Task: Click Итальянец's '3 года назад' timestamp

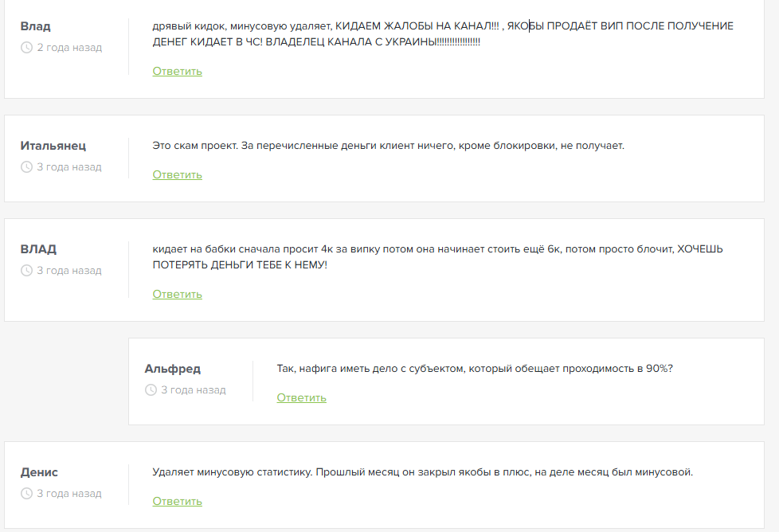Action: (69, 167)
